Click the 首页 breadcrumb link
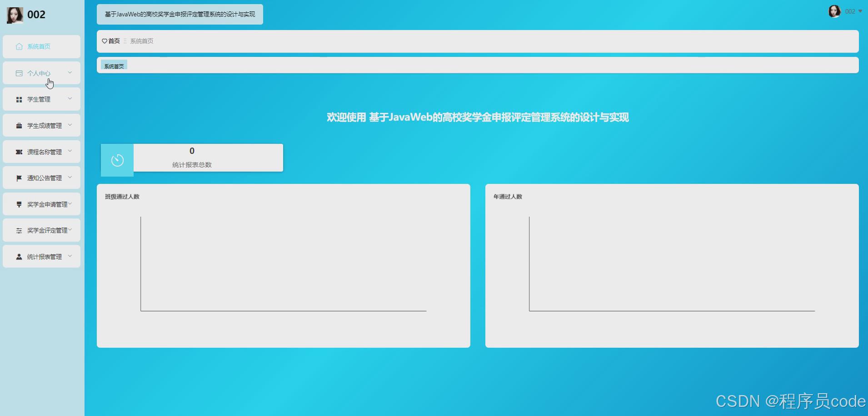 pos(114,41)
